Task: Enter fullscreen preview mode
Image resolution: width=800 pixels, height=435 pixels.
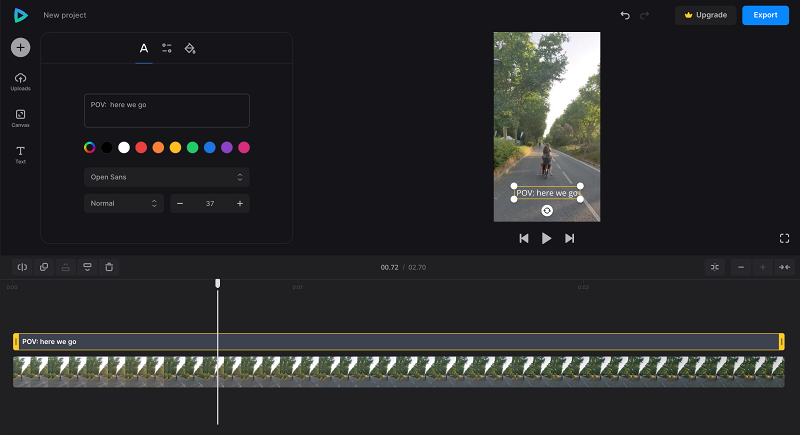Action: [x=785, y=239]
